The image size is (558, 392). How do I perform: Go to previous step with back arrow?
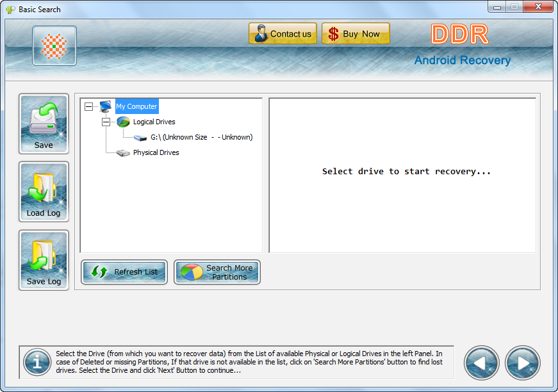click(x=482, y=363)
